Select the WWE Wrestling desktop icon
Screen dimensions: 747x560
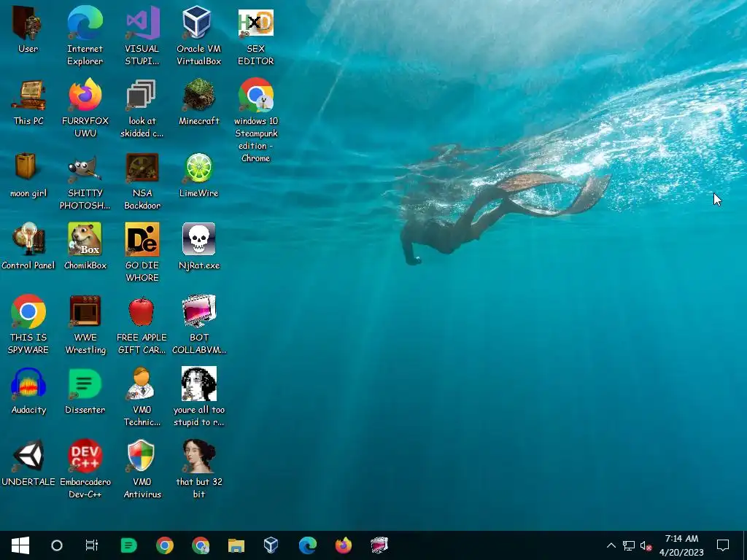click(85, 324)
